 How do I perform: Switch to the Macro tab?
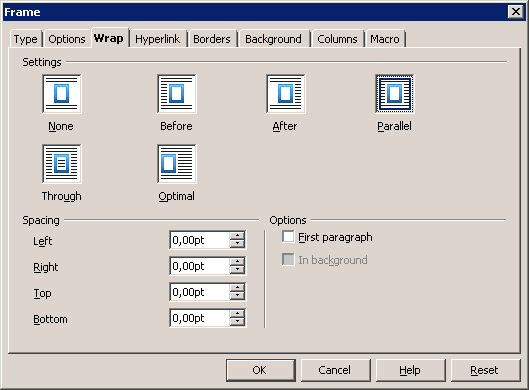[x=385, y=39]
